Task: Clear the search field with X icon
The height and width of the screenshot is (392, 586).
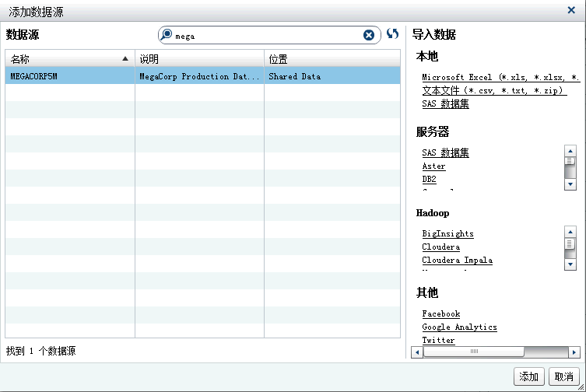Action: point(369,35)
